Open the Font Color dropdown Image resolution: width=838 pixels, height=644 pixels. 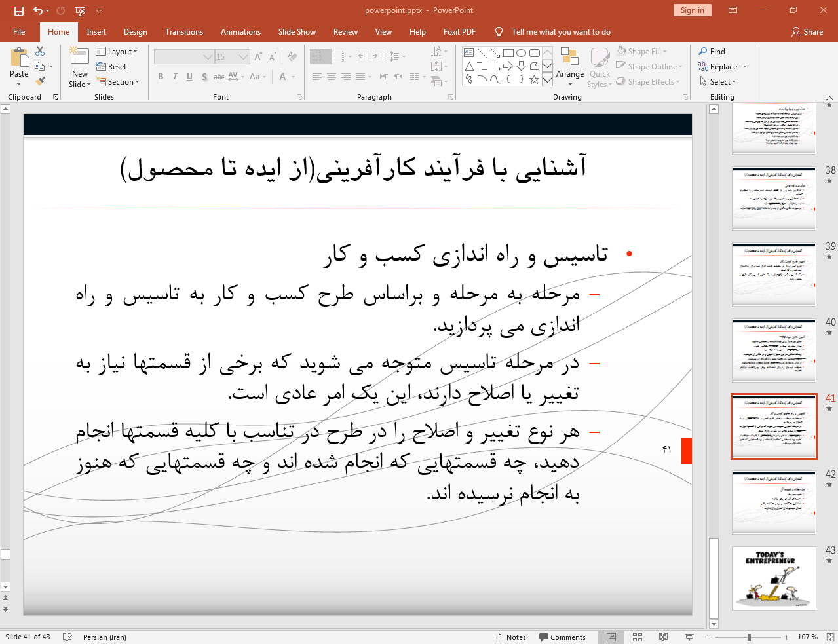(x=293, y=77)
